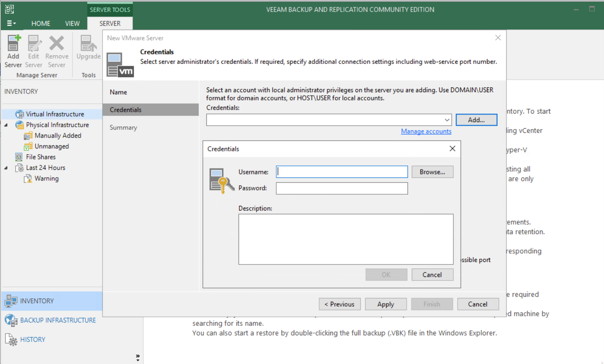
Task: Click the Apply wizard button
Action: click(x=386, y=304)
